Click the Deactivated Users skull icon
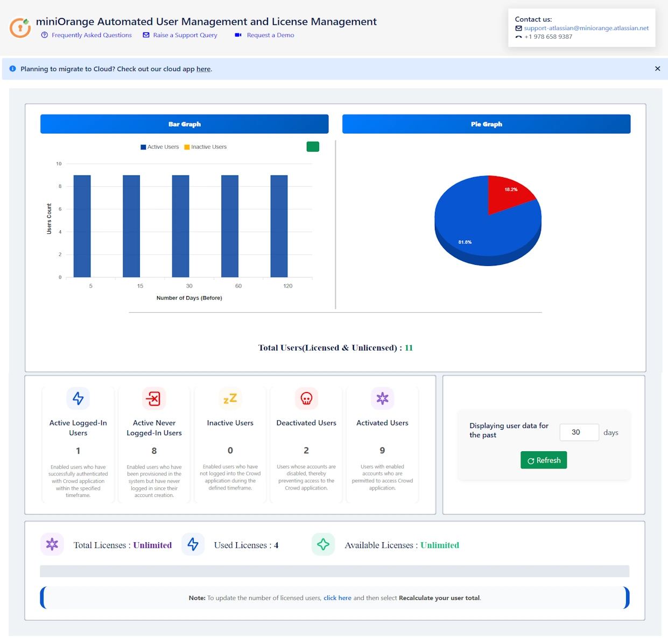 click(x=306, y=398)
